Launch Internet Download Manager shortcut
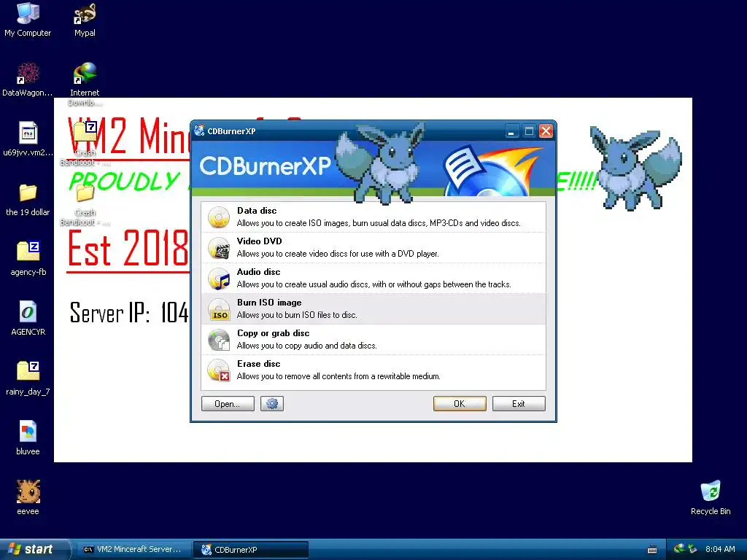 (x=85, y=74)
